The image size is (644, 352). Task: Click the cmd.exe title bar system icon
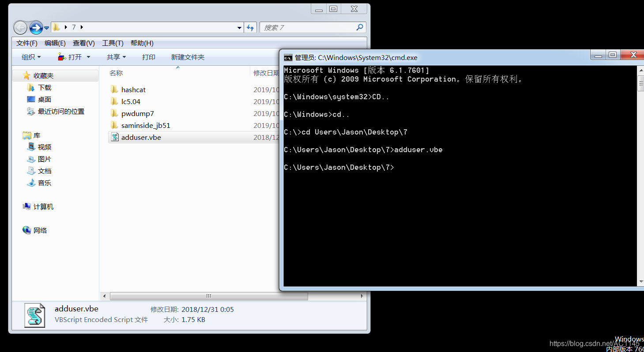[288, 57]
